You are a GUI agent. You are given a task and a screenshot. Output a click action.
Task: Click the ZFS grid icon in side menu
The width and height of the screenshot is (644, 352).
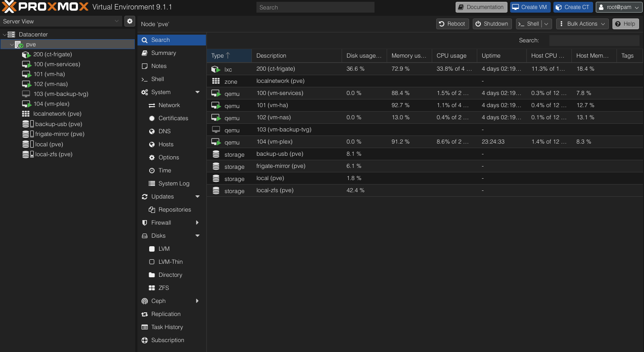[152, 288]
